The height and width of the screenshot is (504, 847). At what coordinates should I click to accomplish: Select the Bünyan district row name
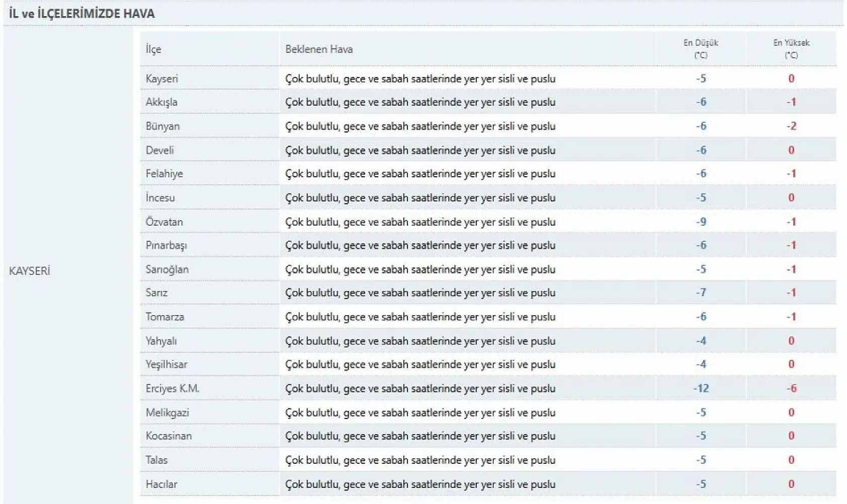pos(163,126)
